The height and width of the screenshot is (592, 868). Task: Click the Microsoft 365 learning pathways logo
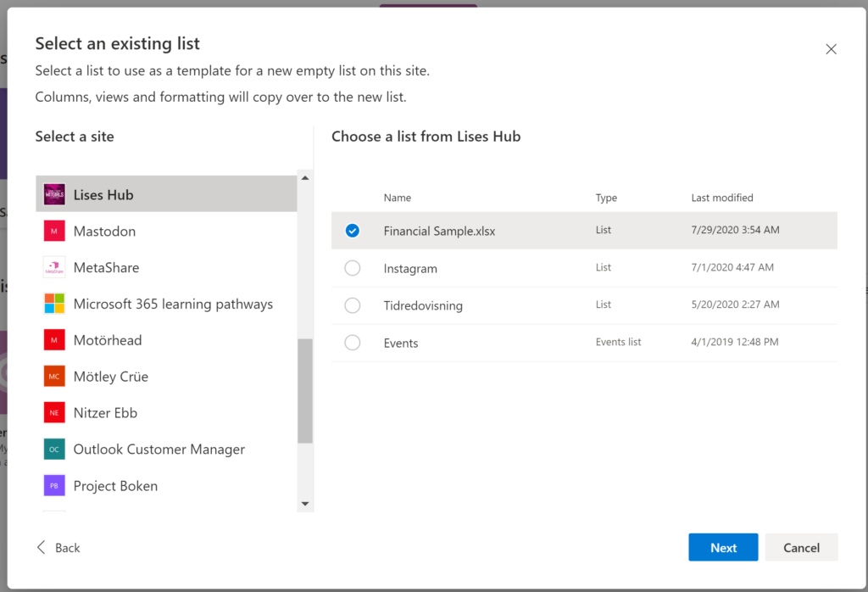[54, 304]
